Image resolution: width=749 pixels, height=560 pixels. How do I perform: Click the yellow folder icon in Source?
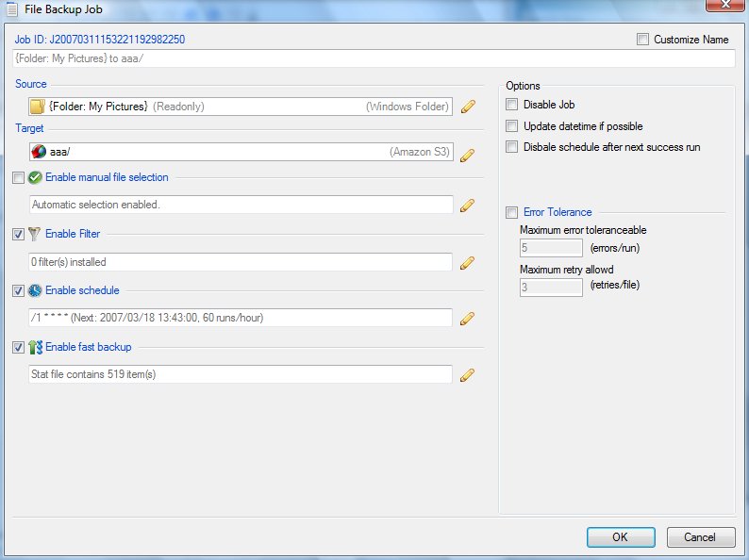pos(37,107)
